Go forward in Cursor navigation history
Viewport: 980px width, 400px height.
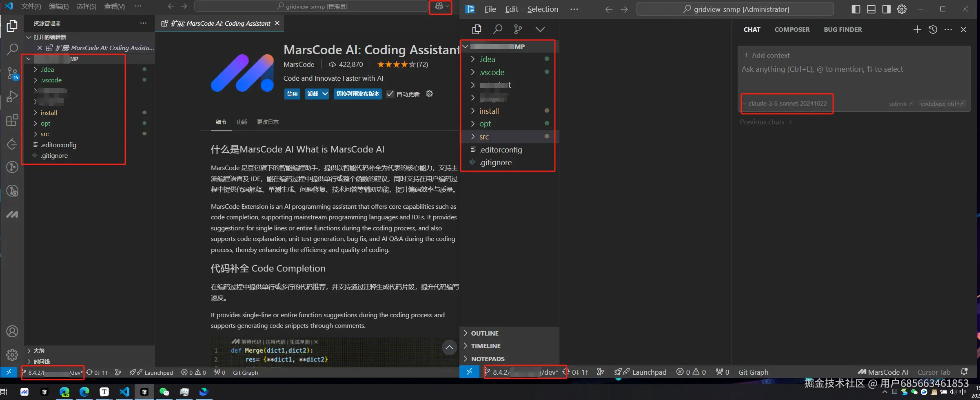click(624, 9)
